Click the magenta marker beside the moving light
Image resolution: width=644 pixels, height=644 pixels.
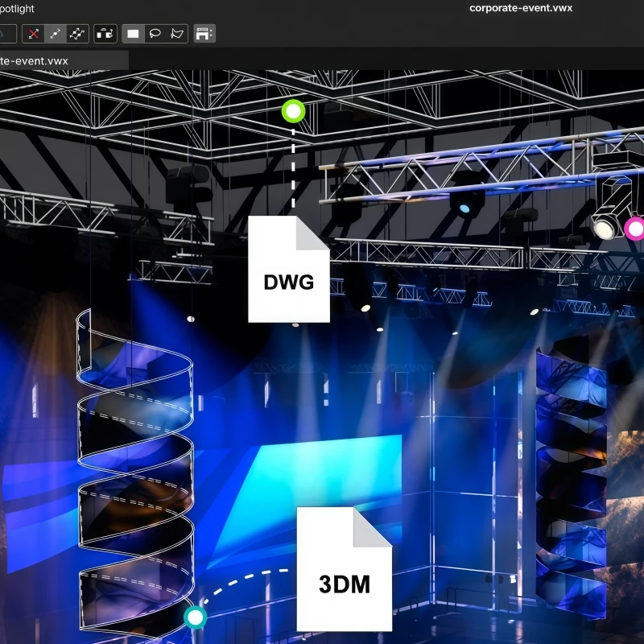point(635,229)
